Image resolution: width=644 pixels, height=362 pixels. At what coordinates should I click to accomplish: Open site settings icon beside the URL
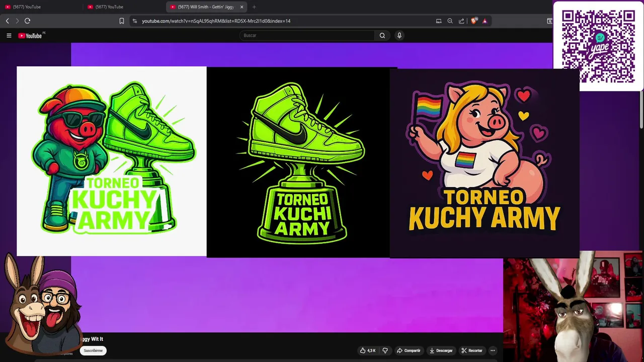(x=134, y=21)
